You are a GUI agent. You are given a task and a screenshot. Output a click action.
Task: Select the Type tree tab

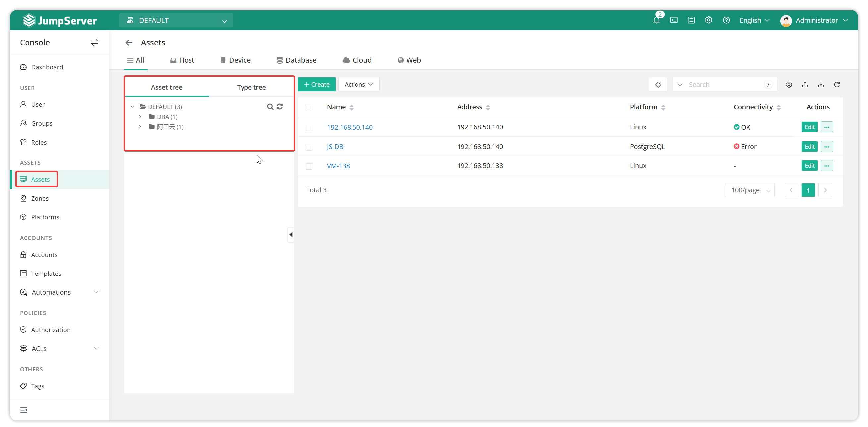251,87
